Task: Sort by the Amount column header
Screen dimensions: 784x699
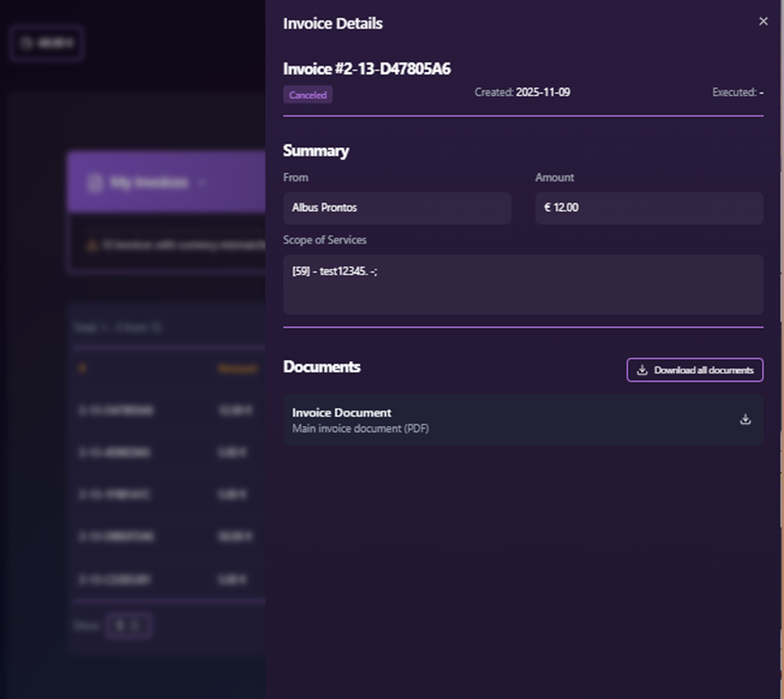Action: click(237, 368)
